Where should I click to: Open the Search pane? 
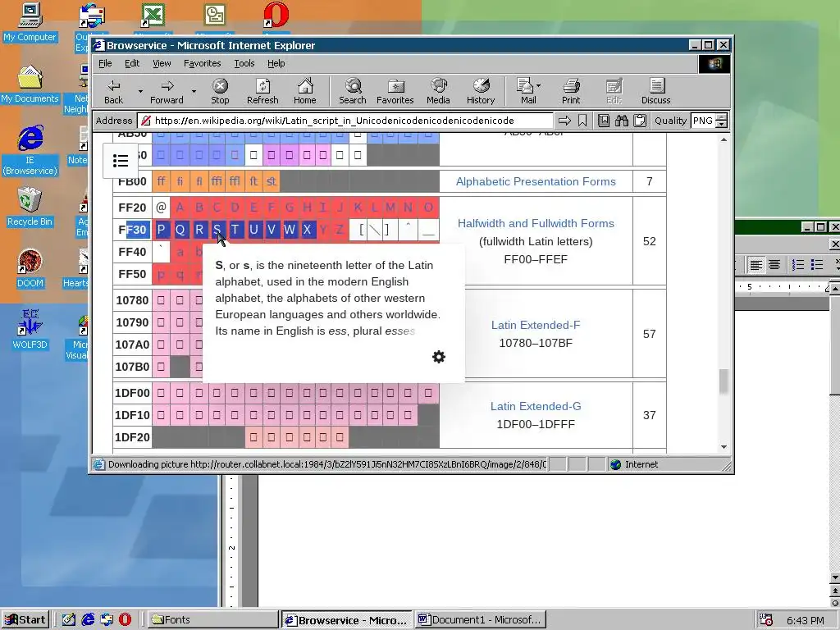353,92
